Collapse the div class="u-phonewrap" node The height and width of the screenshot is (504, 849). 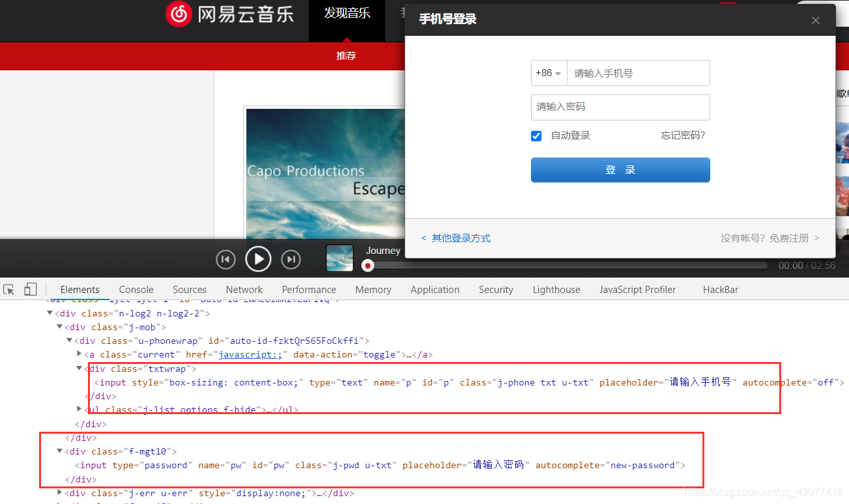point(70,341)
